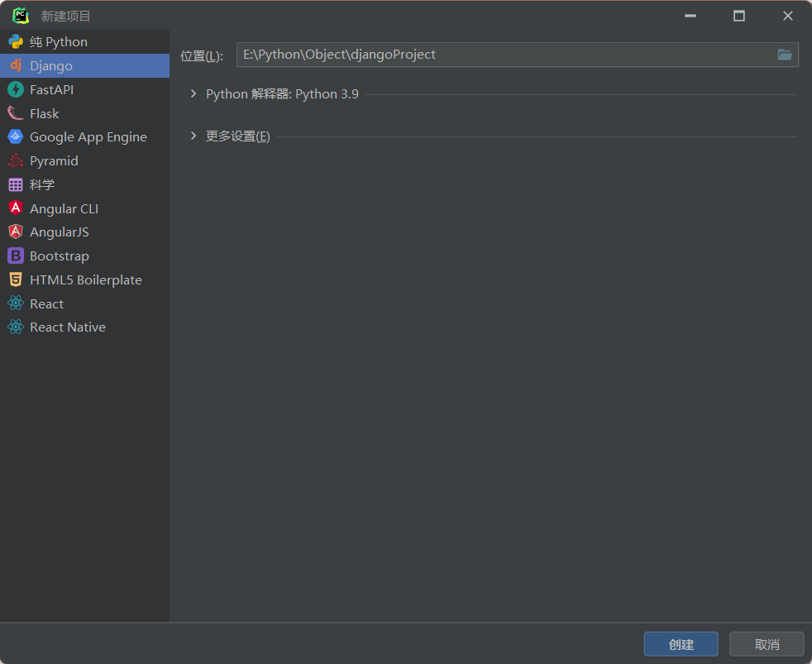Expand the 更多设置 section
Screen dimensions: 812x664
pos(193,136)
